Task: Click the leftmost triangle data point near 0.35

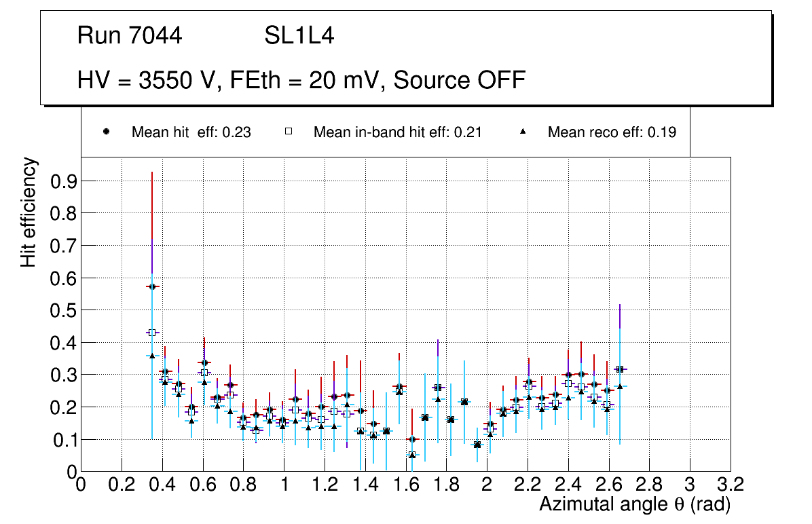Action: pyautogui.click(x=152, y=356)
